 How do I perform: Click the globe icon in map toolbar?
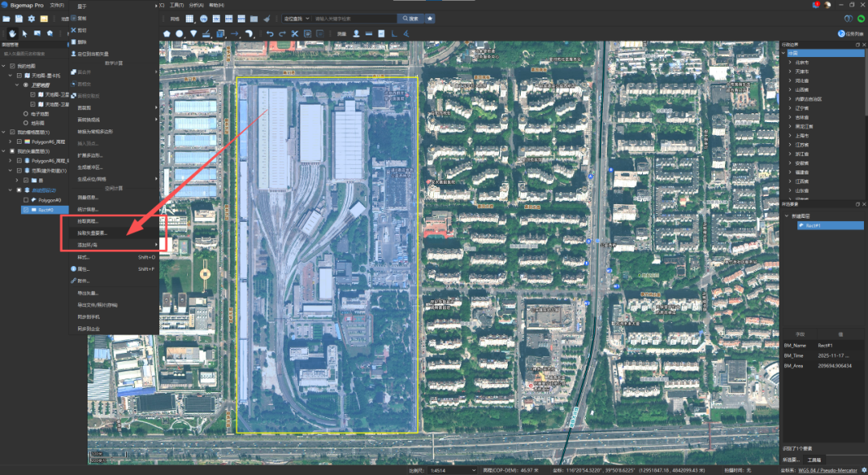pyautogui.click(x=203, y=18)
